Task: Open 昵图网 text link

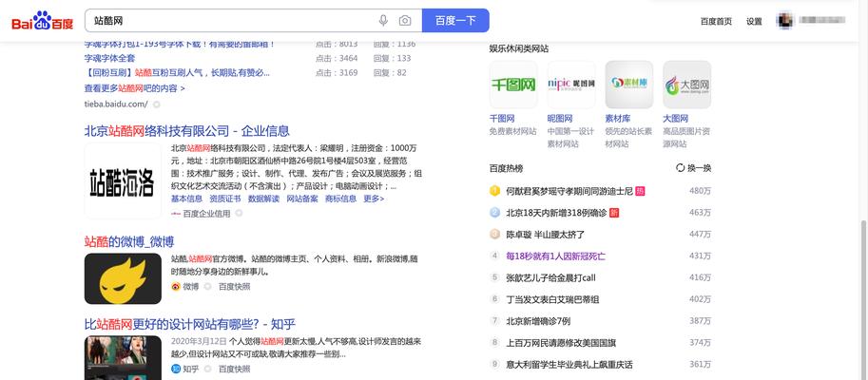Action: (560, 119)
